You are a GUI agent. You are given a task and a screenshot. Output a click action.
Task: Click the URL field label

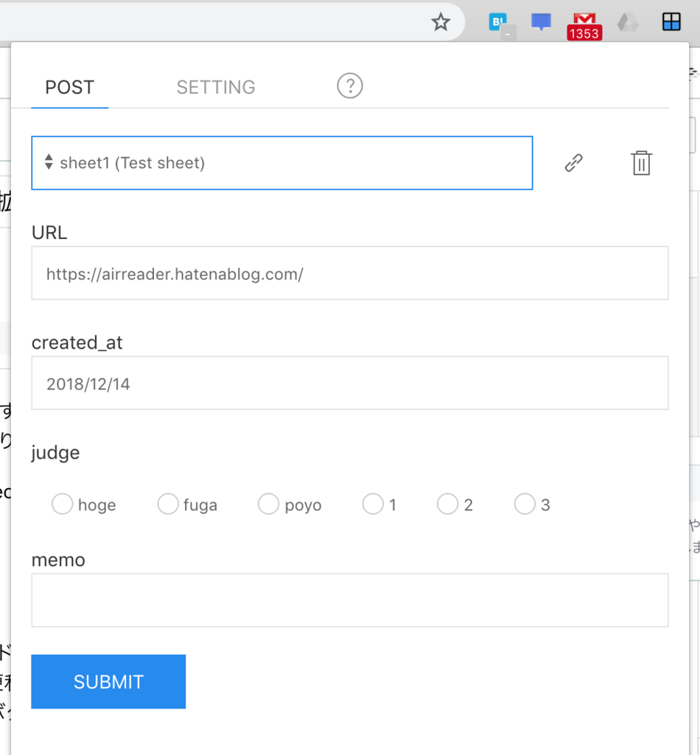[x=49, y=232]
